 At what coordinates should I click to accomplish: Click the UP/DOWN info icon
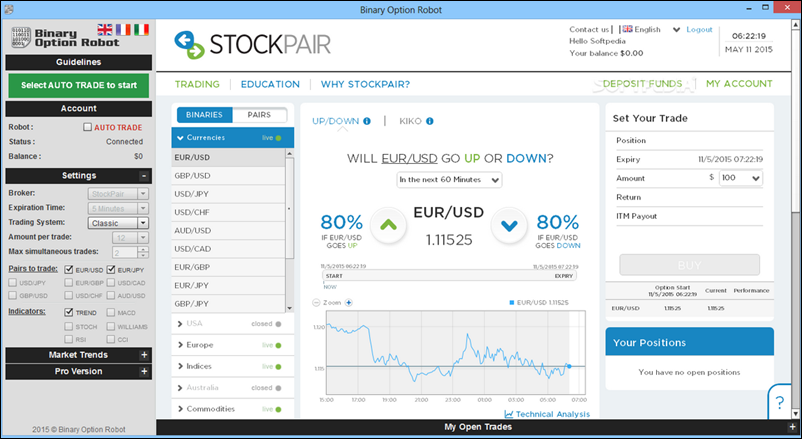[367, 121]
